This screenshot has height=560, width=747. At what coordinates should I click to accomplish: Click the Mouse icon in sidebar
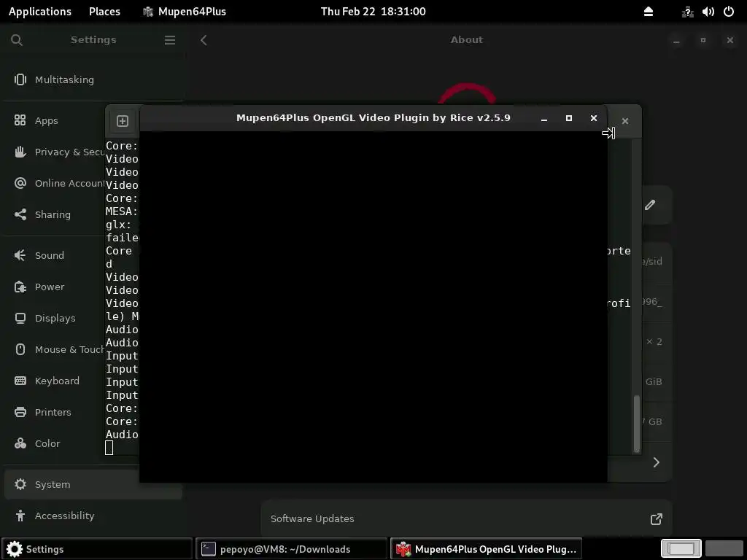(x=20, y=350)
